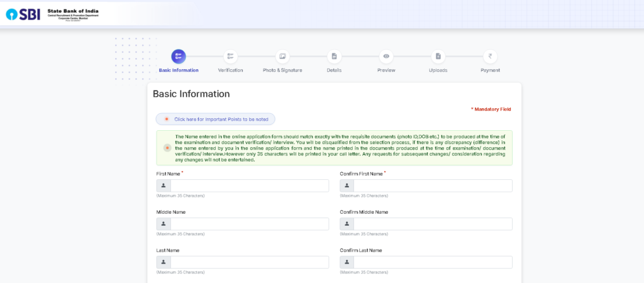Focus the First Name input field
The height and width of the screenshot is (283, 644).
pos(250,186)
